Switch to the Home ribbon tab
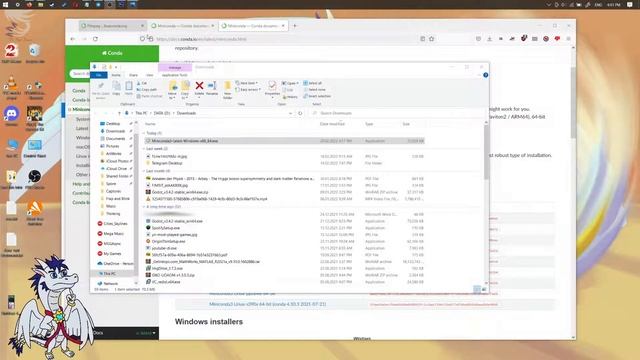This screenshot has height=360, width=640. [116, 75]
